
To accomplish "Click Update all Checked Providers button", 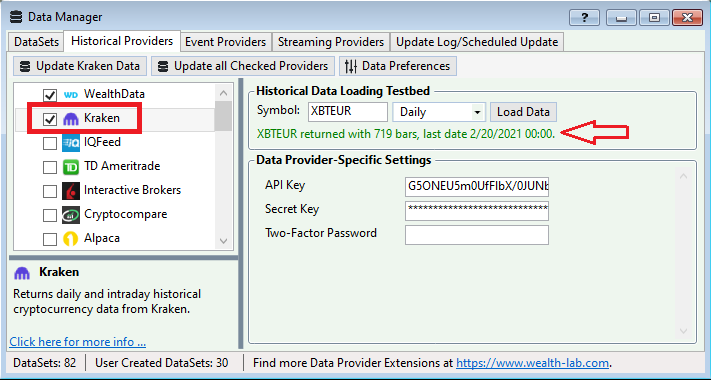I will 243,66.
